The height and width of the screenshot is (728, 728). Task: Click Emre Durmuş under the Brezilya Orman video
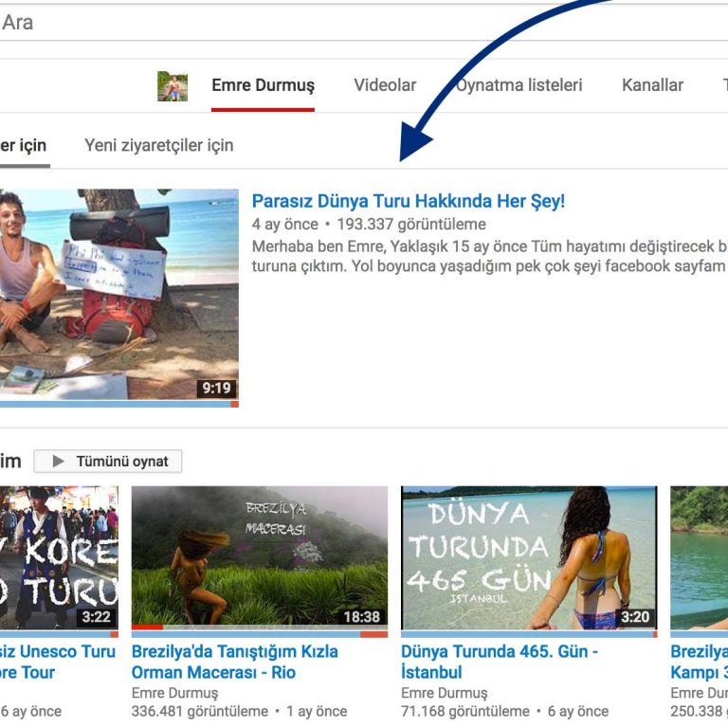(x=174, y=693)
